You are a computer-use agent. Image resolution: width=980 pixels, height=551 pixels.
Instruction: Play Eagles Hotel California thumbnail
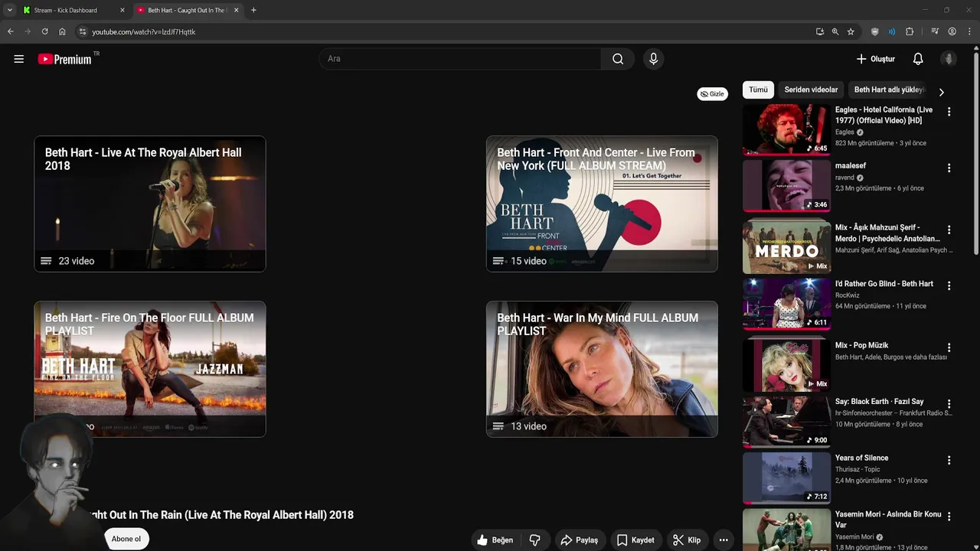[x=786, y=129]
